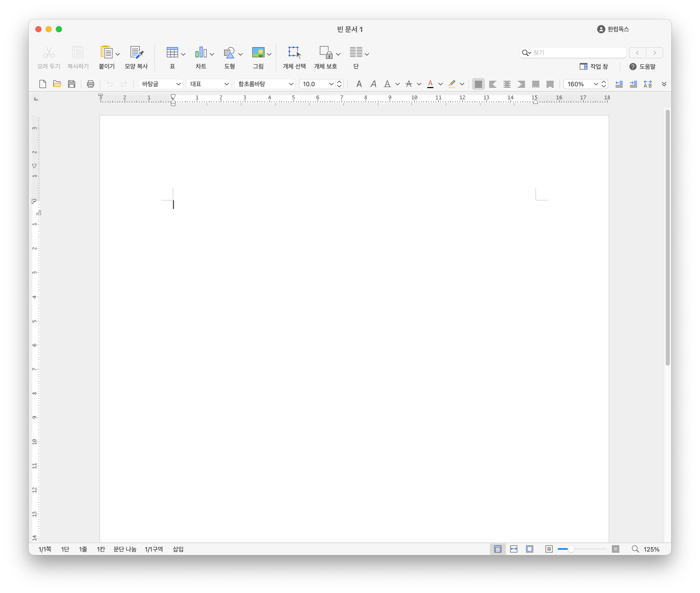
Task: Click the New document icon
Action: click(43, 84)
